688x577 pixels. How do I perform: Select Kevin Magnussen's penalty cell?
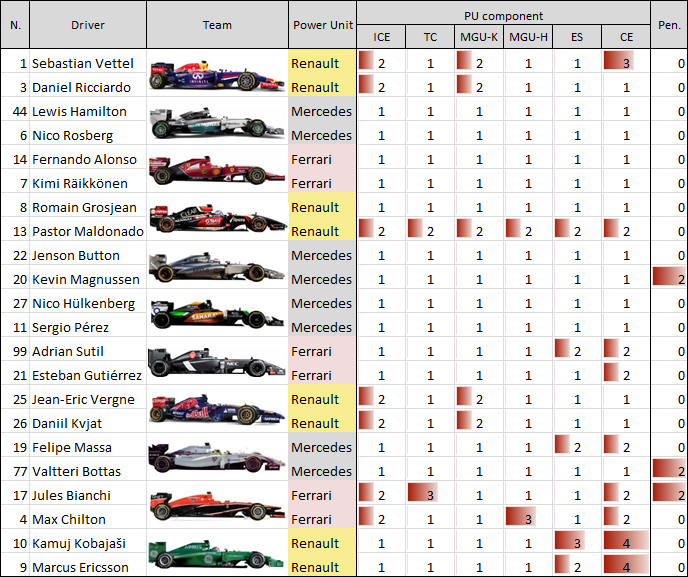(x=669, y=280)
